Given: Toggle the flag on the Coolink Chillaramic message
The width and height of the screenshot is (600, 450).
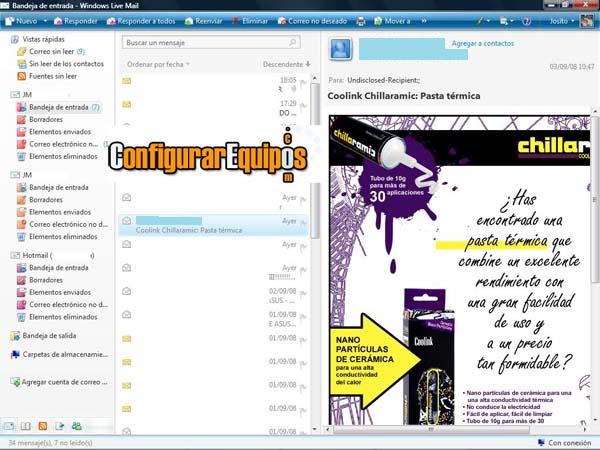Looking at the screenshot, I should point(303,223).
